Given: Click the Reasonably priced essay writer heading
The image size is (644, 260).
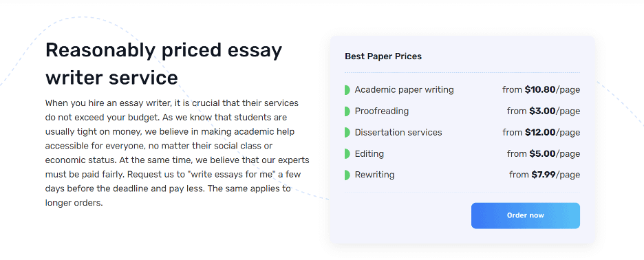Looking at the screenshot, I should [164, 64].
